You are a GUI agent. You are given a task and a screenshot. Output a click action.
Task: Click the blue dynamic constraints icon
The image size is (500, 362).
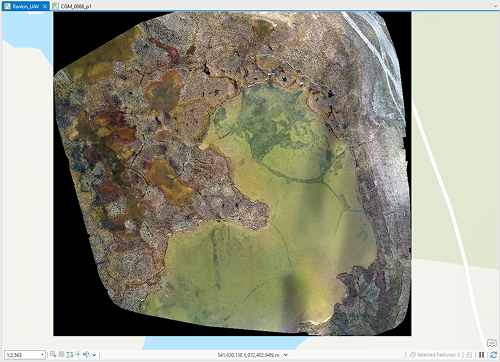[86, 355]
